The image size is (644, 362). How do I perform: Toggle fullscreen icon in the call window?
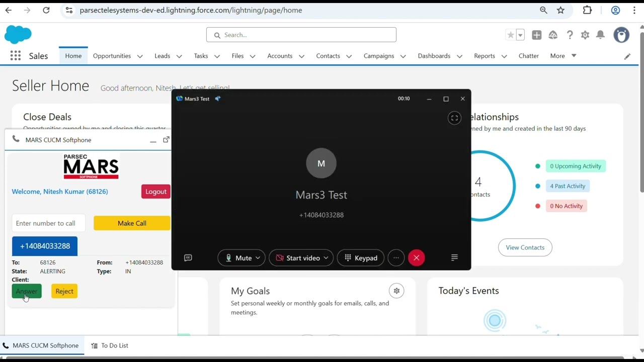click(454, 118)
